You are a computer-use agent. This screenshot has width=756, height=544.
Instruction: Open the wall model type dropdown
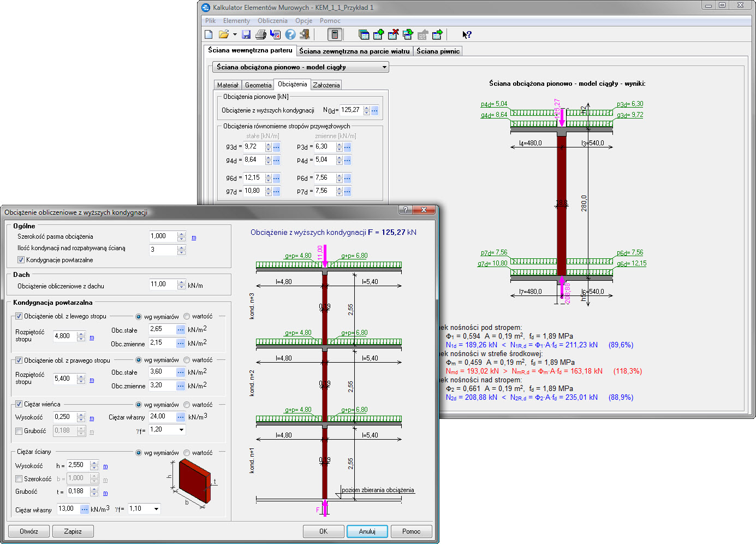click(384, 67)
